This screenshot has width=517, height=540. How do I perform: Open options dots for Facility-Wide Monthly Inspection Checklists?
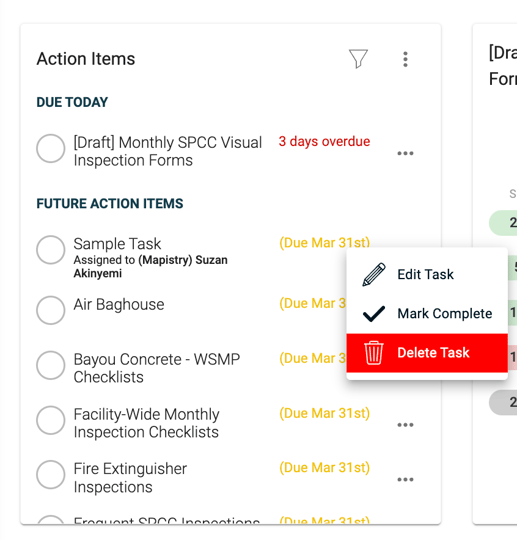pyautogui.click(x=405, y=425)
